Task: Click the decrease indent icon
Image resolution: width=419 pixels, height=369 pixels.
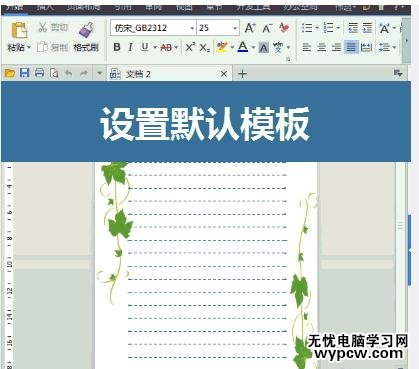Action: [353, 28]
